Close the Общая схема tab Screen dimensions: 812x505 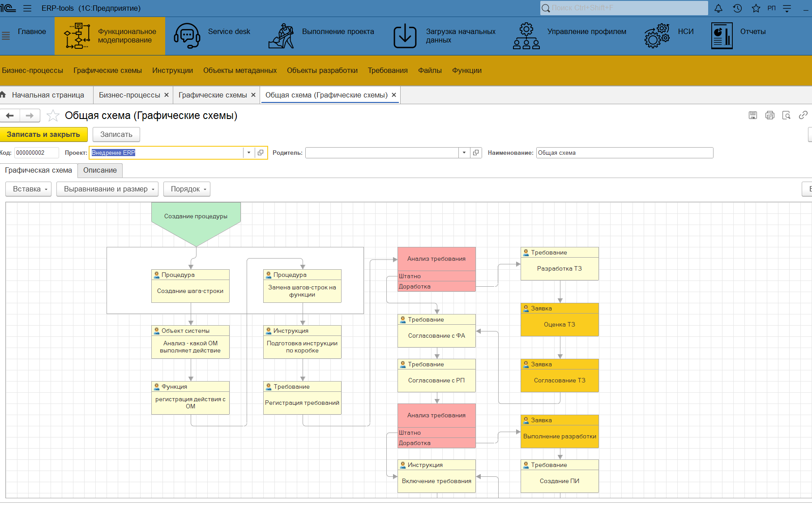(394, 95)
